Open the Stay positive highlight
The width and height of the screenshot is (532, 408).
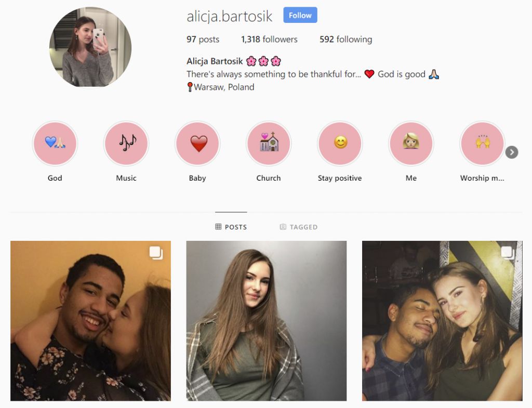[340, 143]
